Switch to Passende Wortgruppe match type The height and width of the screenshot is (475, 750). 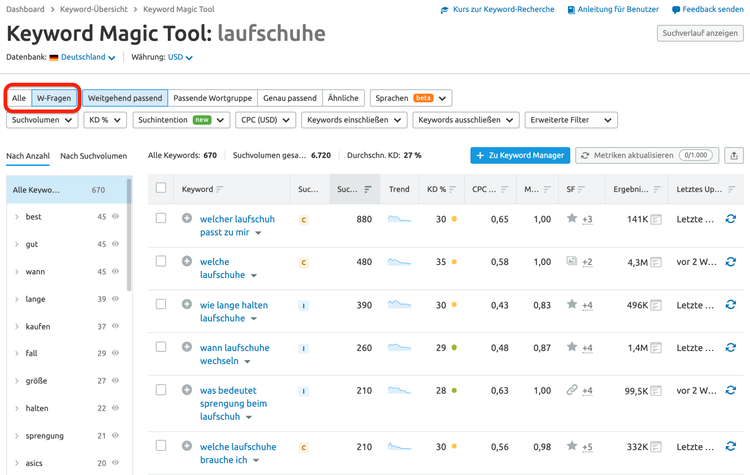(x=212, y=98)
